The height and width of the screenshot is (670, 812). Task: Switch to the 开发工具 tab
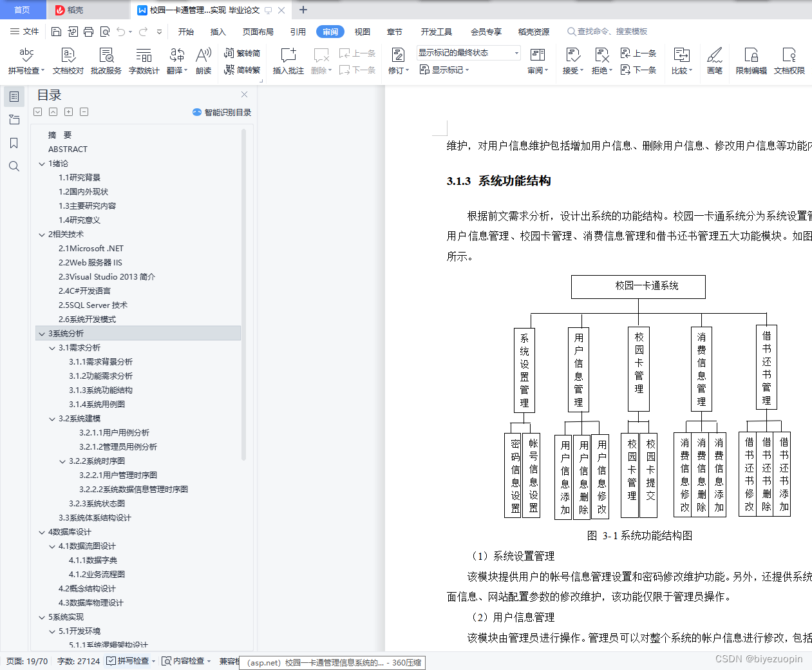click(437, 32)
